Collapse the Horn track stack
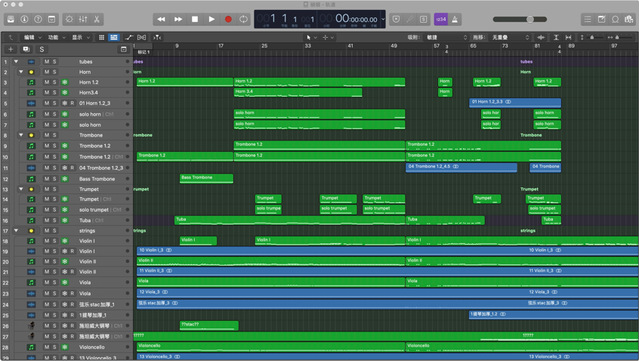 (x=21, y=72)
